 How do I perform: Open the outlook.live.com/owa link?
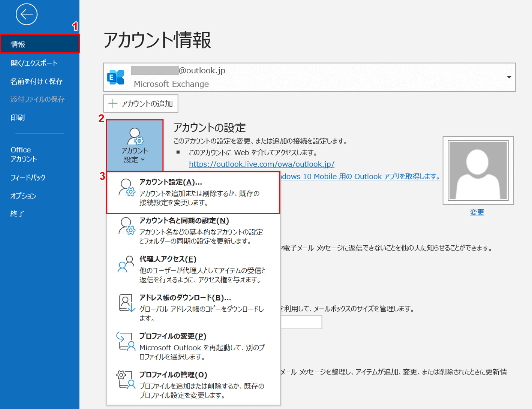click(261, 164)
